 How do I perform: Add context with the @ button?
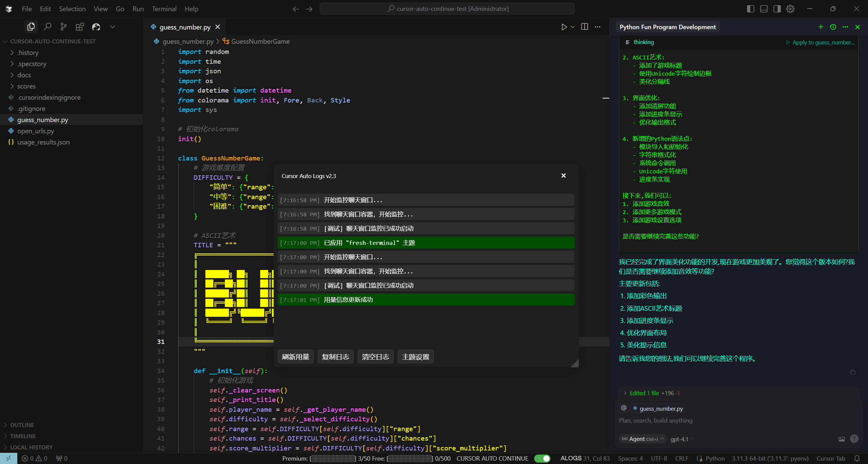(624, 408)
